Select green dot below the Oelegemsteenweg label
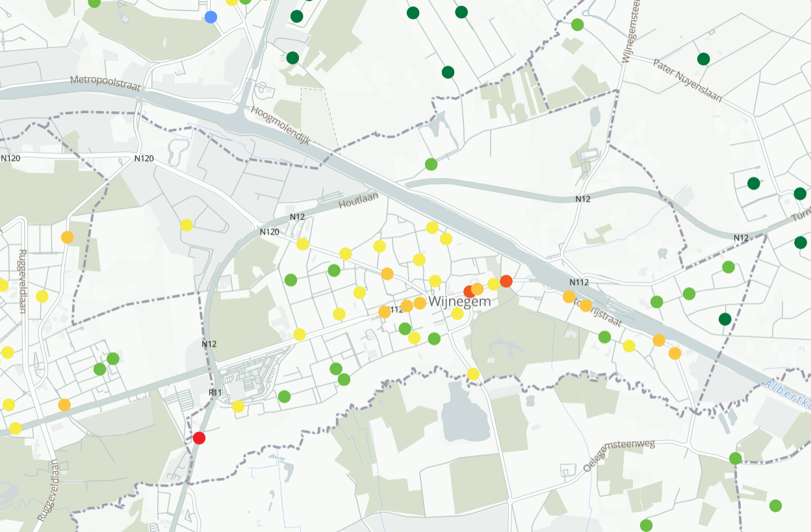 pyautogui.click(x=646, y=525)
